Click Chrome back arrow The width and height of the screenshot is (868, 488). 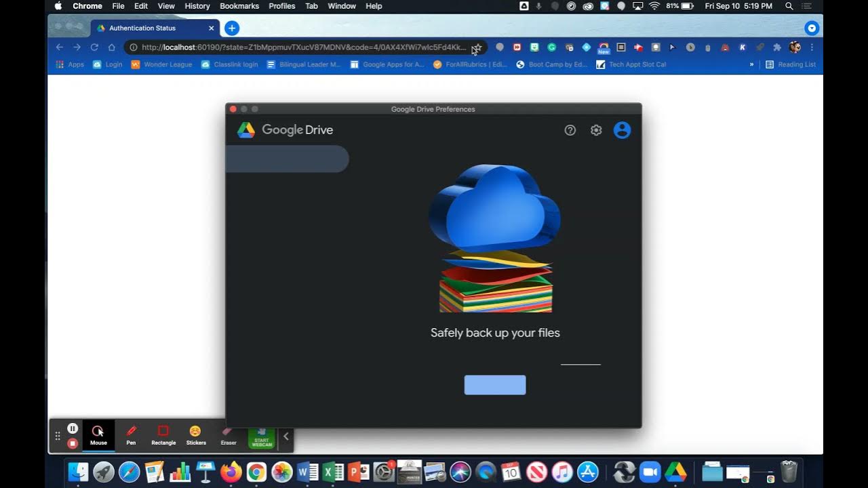[x=59, y=47]
